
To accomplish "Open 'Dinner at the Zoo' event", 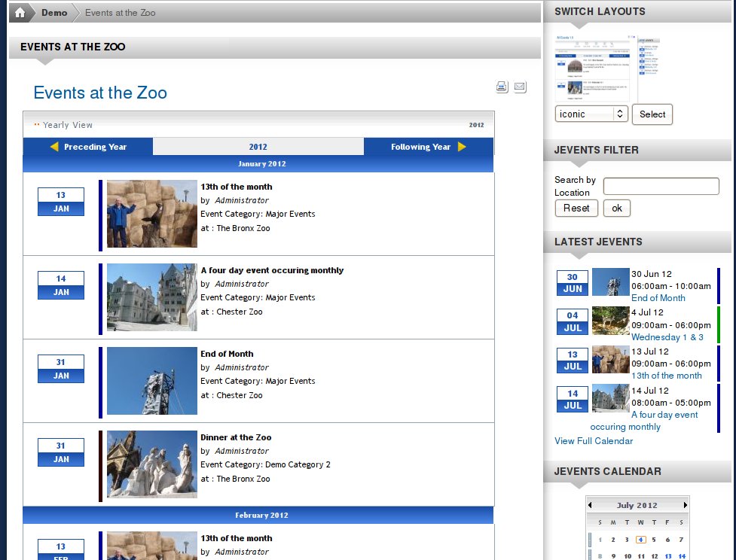I will pos(236,437).
